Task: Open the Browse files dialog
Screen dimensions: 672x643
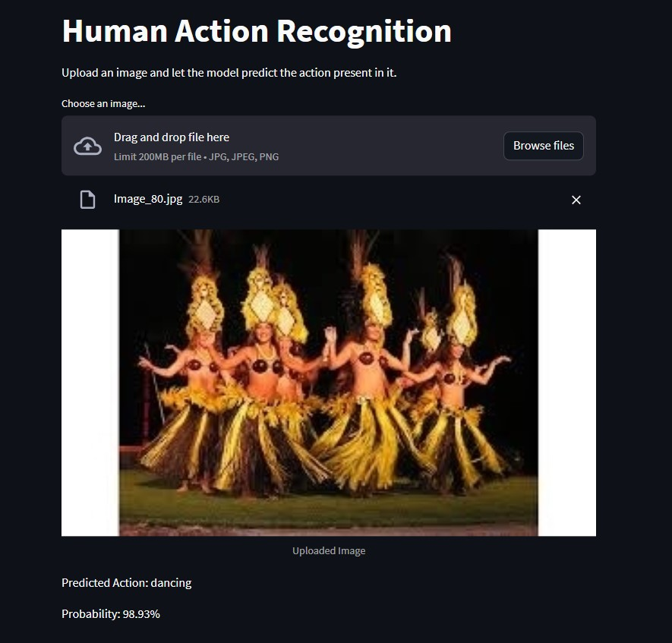Action: 543,146
